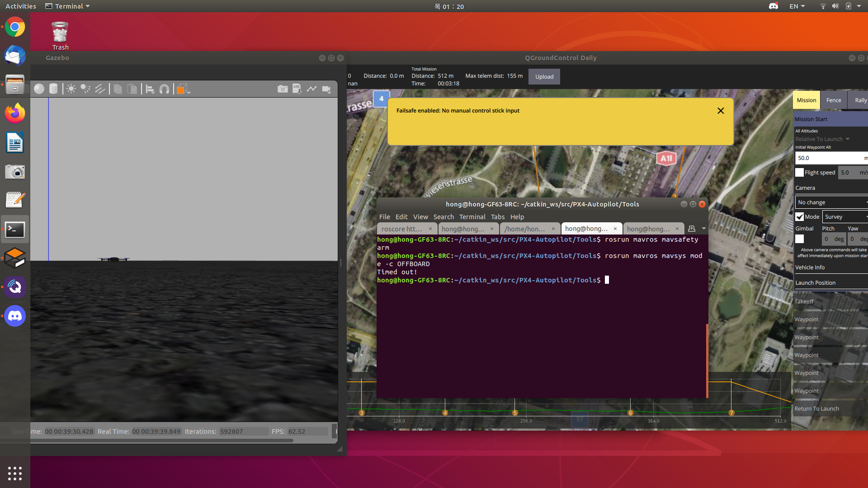Add a point light in Gazebo
The image size is (868, 488).
point(71,89)
